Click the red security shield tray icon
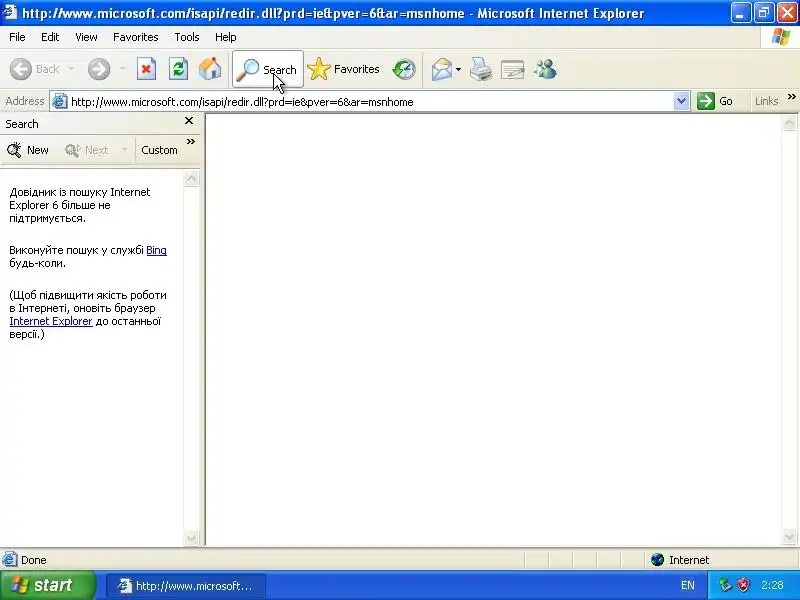 743,585
